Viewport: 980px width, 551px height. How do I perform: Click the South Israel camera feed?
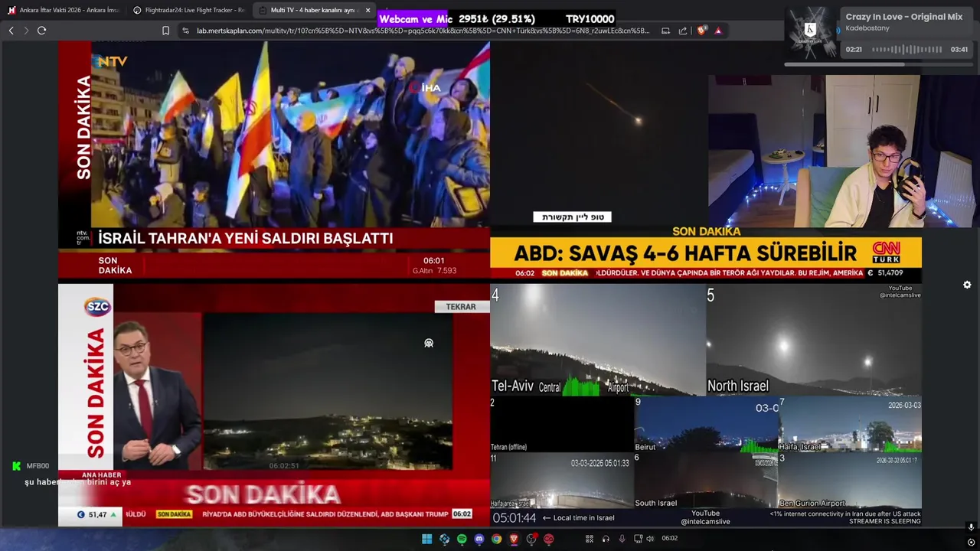pyautogui.click(x=706, y=481)
